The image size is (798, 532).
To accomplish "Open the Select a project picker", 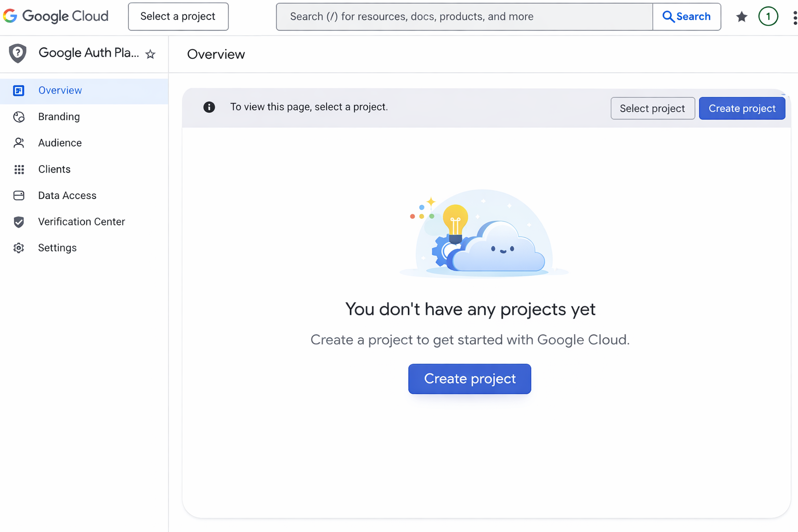I will pyautogui.click(x=178, y=17).
